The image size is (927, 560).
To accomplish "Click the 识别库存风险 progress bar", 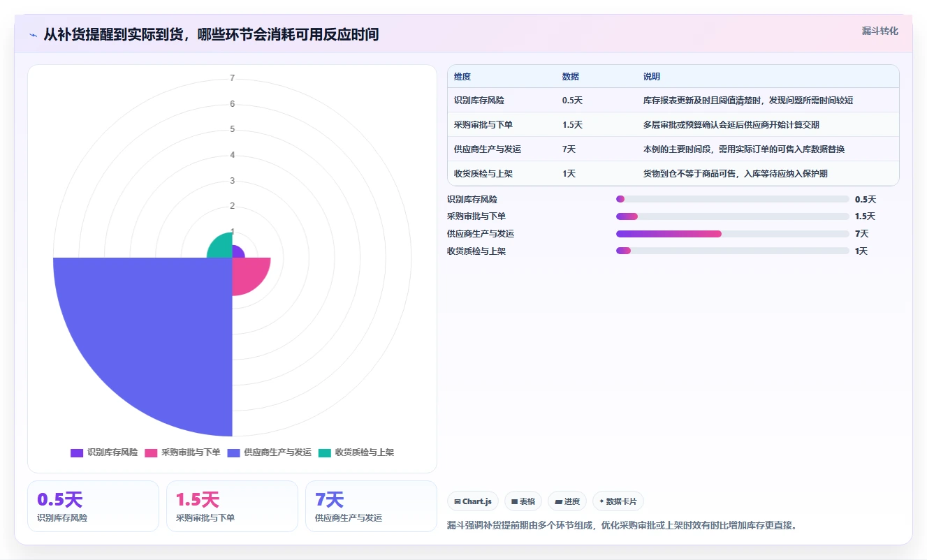I will [x=733, y=200].
